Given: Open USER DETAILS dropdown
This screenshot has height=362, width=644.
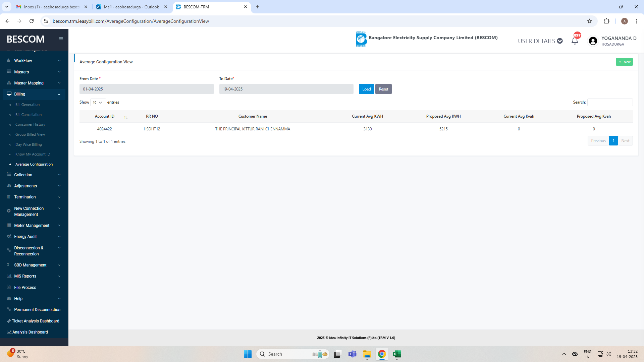Looking at the screenshot, I should point(540,41).
